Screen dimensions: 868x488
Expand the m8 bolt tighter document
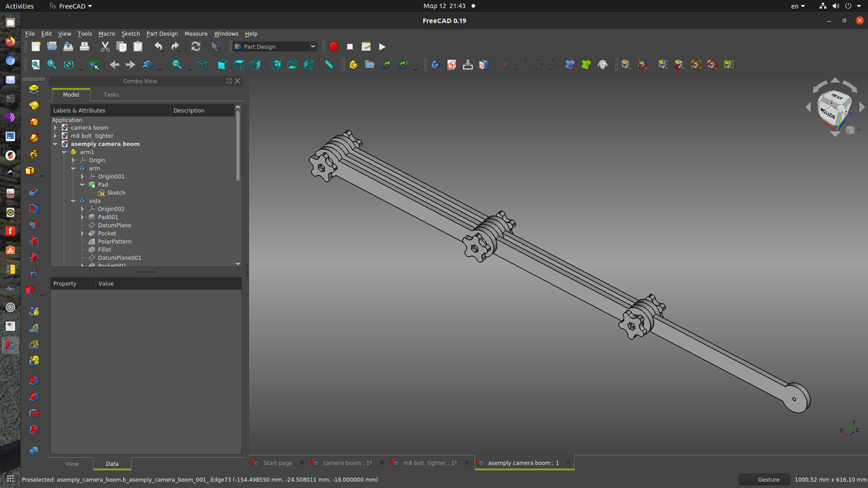click(x=55, y=136)
